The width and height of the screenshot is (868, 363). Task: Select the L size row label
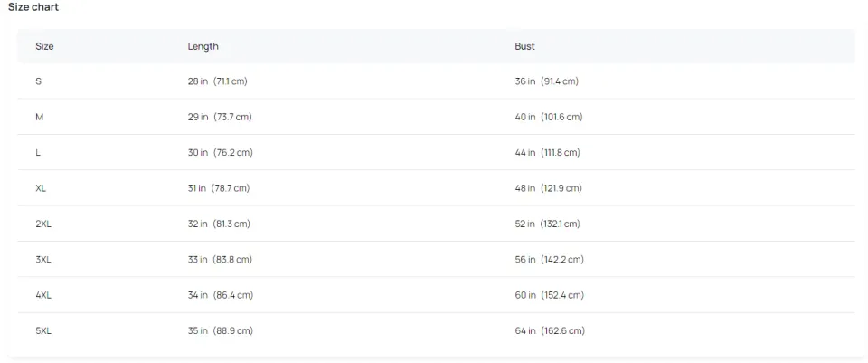click(38, 153)
